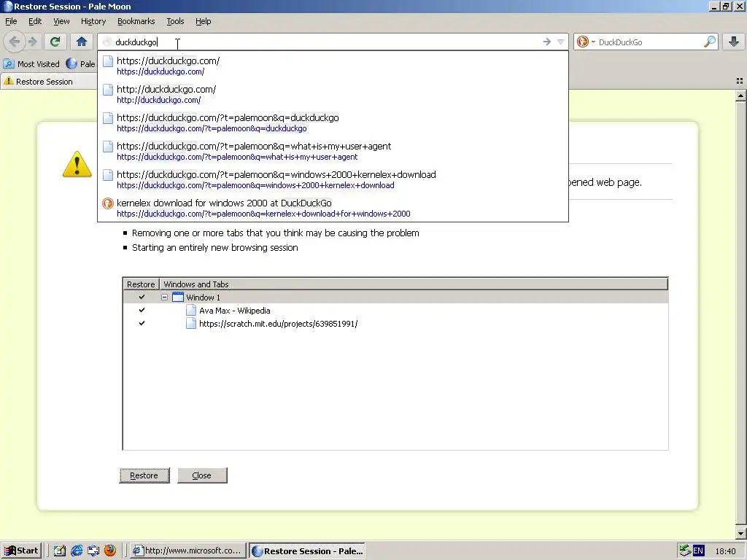Select the Window 1 row
This screenshot has width=747, height=560.
point(395,297)
